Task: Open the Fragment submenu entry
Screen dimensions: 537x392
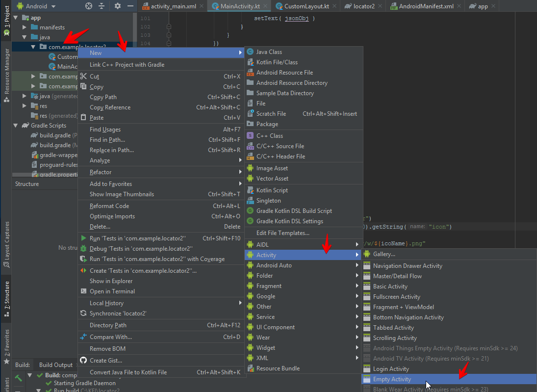Action: pos(269,286)
